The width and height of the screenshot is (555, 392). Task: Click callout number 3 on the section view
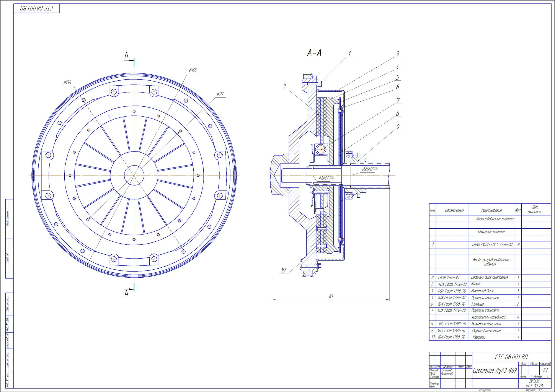(x=398, y=54)
